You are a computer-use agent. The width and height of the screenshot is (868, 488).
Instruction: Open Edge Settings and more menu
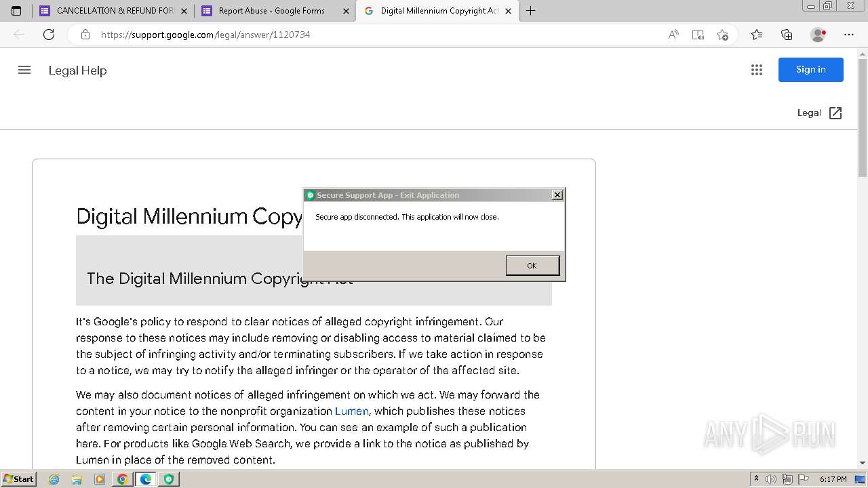(849, 35)
